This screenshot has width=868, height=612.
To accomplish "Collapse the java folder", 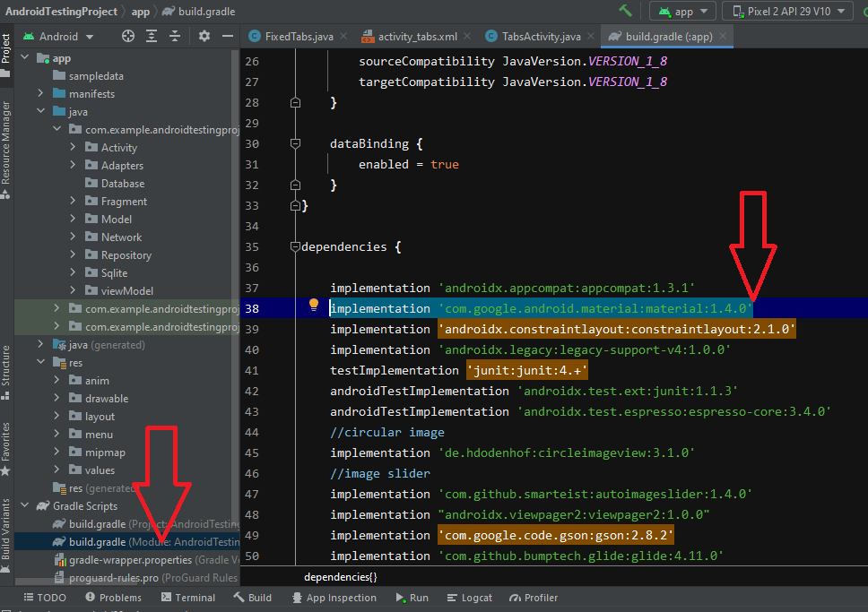I will point(40,111).
